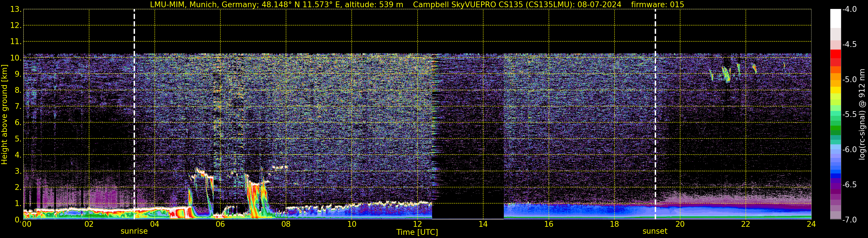Click the x-axis tick label "16"
The width and height of the screenshot is (868, 238).
(x=548, y=224)
